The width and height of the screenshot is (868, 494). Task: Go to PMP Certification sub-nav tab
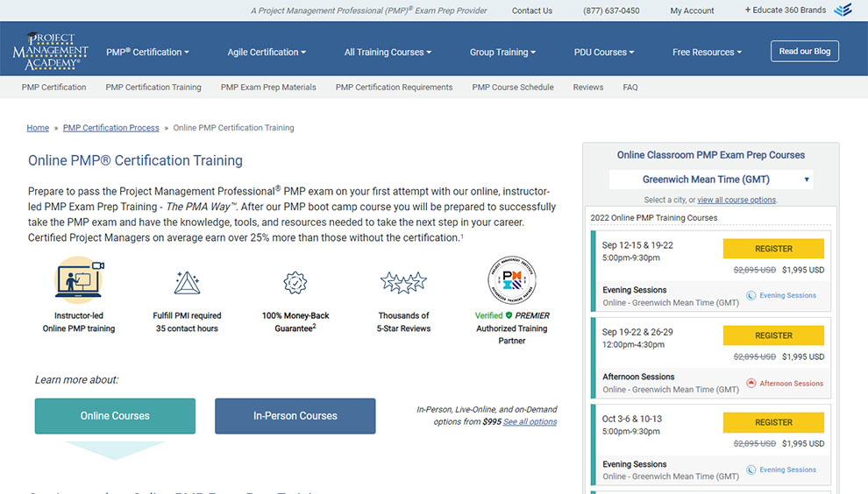pyautogui.click(x=53, y=88)
